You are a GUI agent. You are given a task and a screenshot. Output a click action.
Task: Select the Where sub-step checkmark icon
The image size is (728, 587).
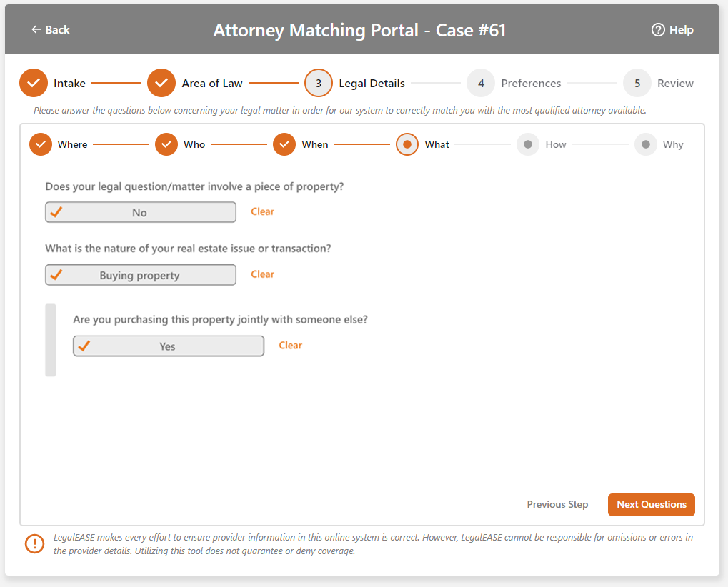point(41,144)
